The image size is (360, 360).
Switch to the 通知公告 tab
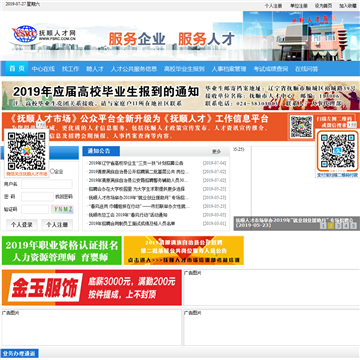[101, 151]
